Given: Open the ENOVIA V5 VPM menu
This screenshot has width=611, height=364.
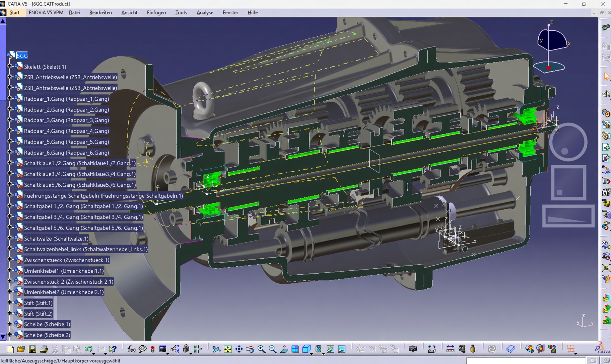Looking at the screenshot, I should point(46,12).
